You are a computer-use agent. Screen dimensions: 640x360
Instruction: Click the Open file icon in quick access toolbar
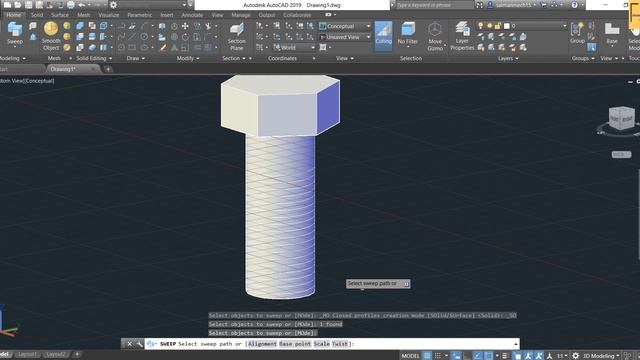(18, 5)
